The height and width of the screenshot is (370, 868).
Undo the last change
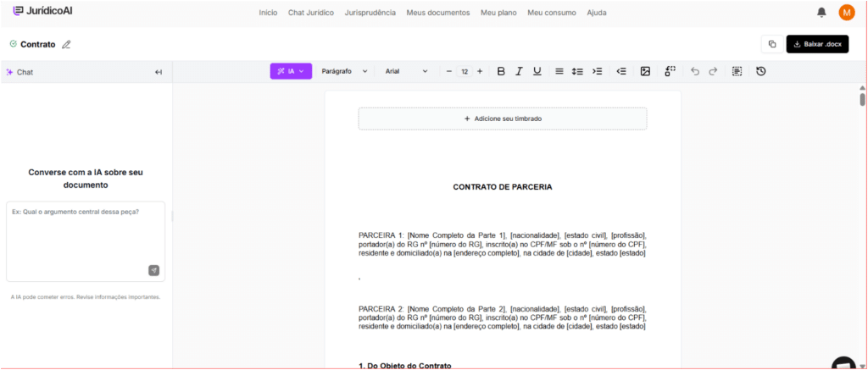click(695, 71)
